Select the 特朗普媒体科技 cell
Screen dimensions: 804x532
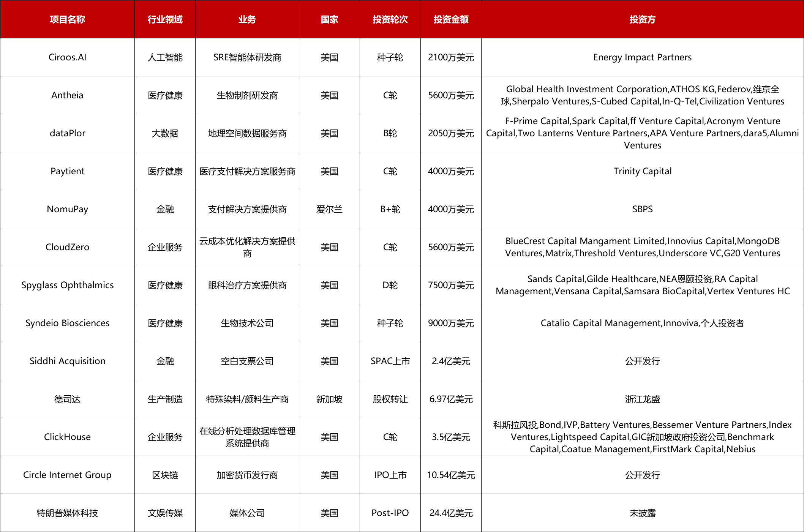[67, 513]
